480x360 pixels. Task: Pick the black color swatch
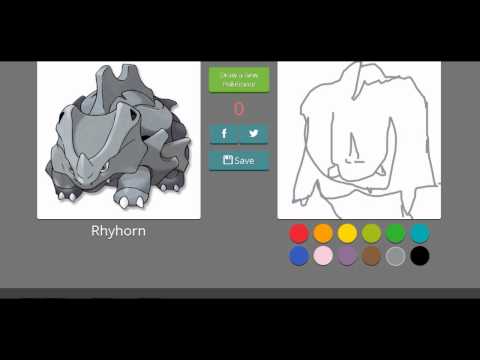(x=420, y=256)
